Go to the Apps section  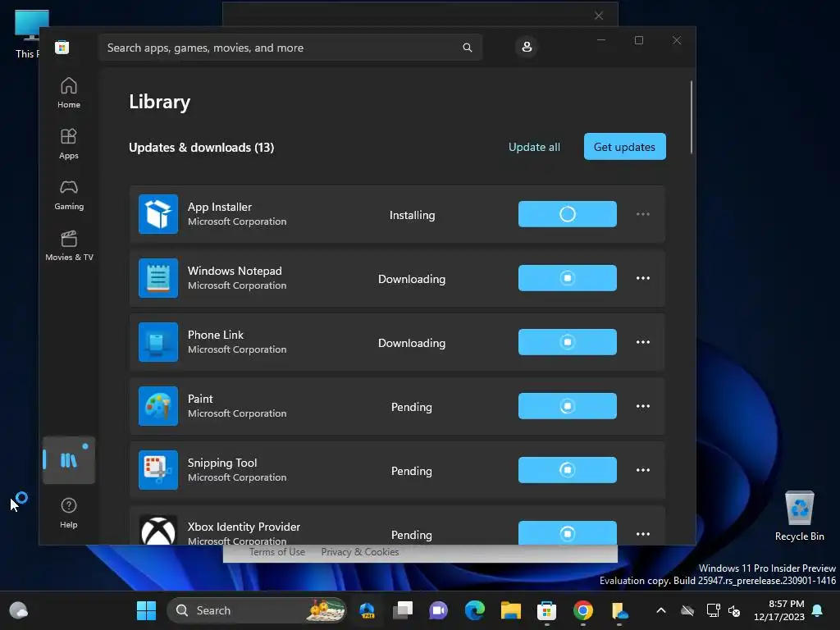[69, 144]
